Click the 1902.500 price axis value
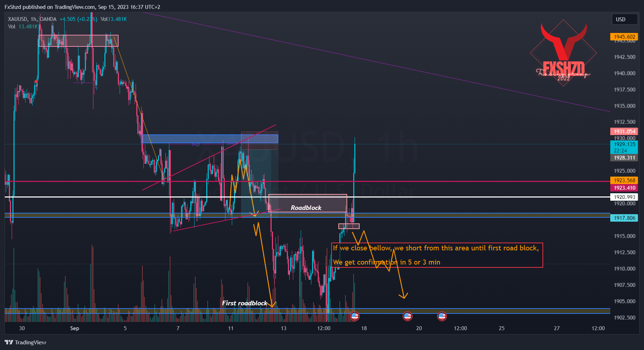This screenshot has width=644, height=350. 624,318
